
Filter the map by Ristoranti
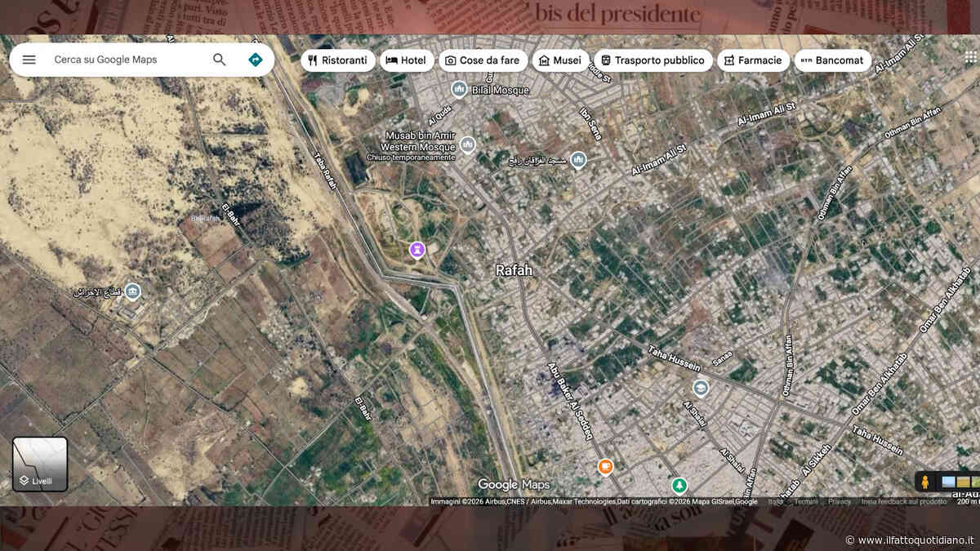click(338, 60)
